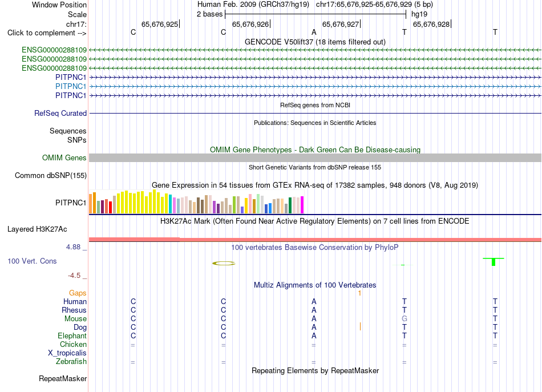542x392 pixels.
Task: Click the 4.88 PhyloP upper scale value
Action: pos(73,247)
